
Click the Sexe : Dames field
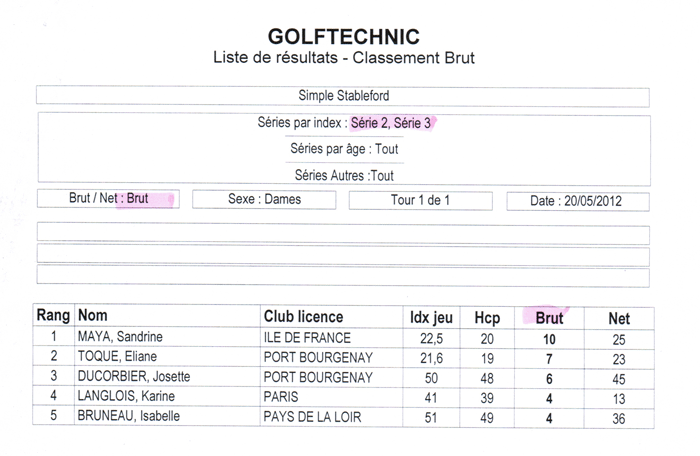click(x=264, y=199)
